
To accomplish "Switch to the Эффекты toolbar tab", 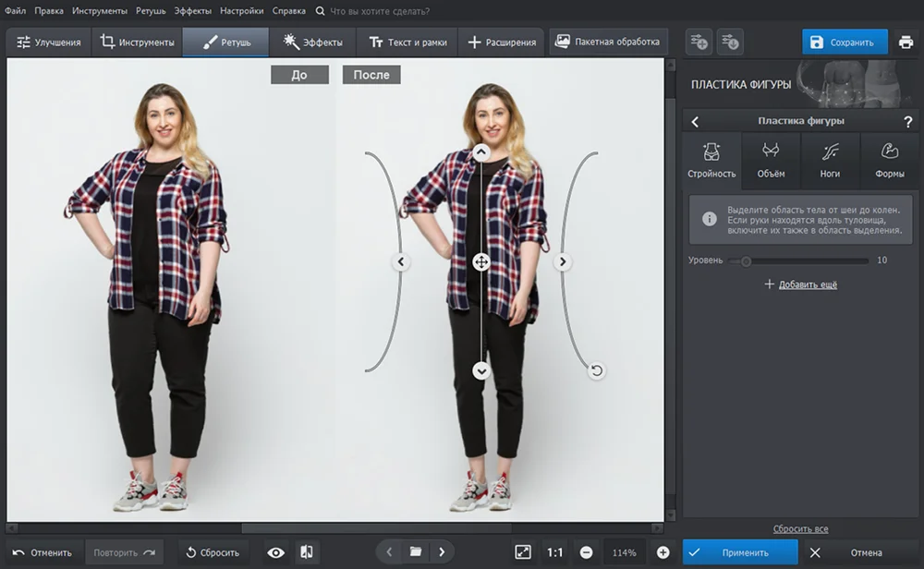I will click(313, 42).
